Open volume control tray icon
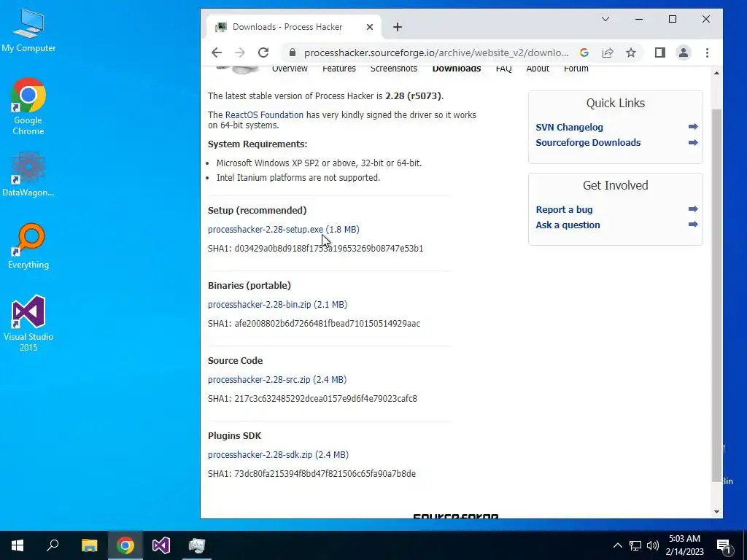747x560 pixels. (653, 545)
